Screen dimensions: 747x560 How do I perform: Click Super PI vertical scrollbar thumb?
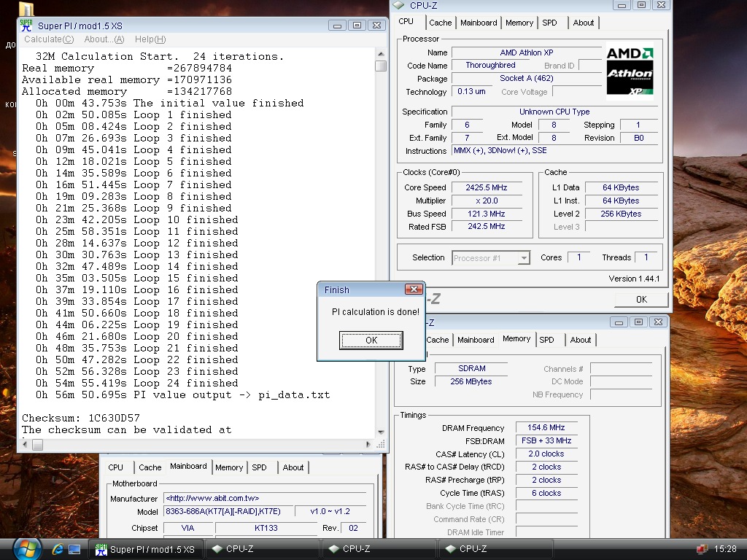(x=381, y=66)
